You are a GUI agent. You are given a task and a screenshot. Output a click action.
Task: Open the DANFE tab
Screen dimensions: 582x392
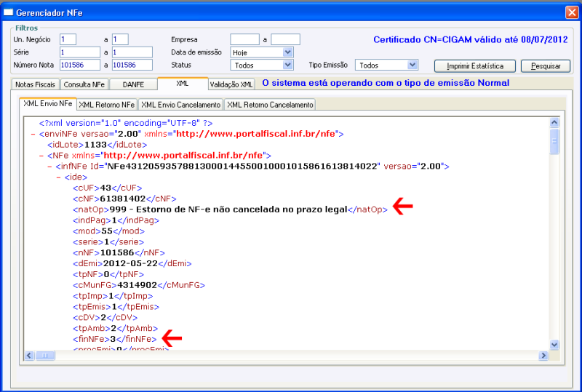click(133, 84)
